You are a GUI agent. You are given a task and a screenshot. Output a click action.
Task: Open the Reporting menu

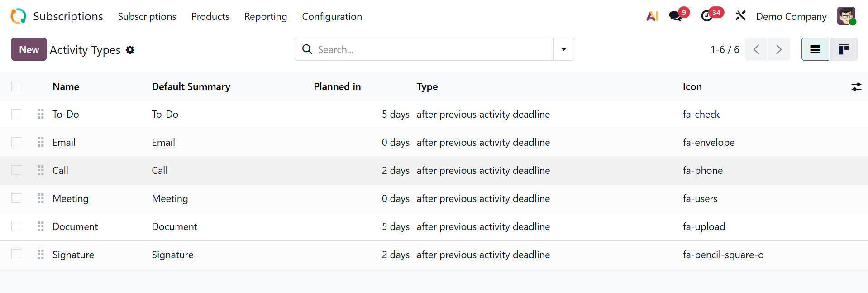pyautogui.click(x=266, y=17)
